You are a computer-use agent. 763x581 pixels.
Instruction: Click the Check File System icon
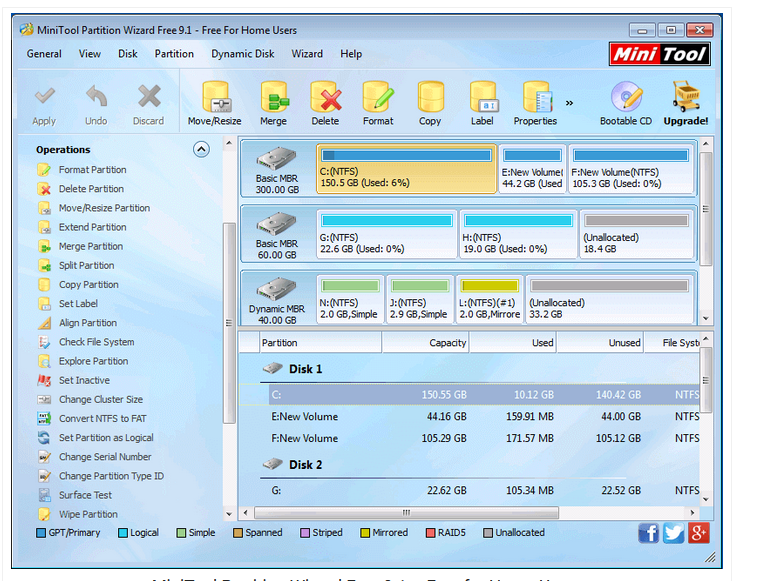click(x=44, y=342)
